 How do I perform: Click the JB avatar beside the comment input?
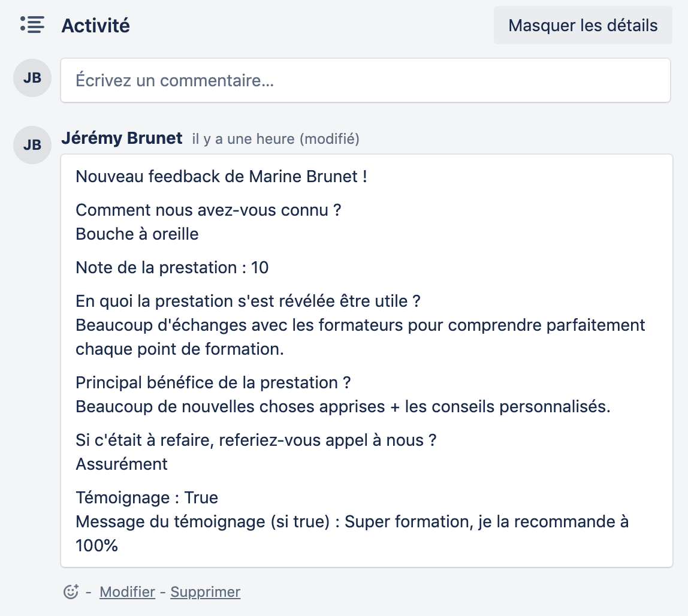tap(32, 78)
